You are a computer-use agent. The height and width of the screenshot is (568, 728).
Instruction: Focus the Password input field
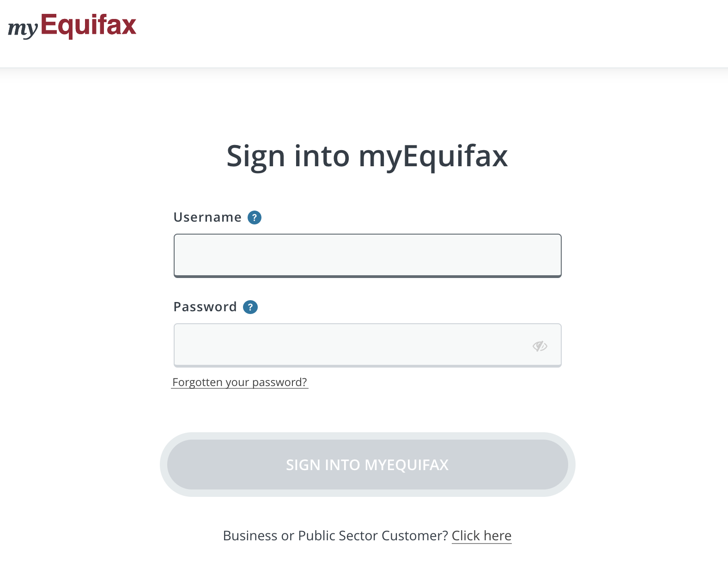pyautogui.click(x=368, y=345)
